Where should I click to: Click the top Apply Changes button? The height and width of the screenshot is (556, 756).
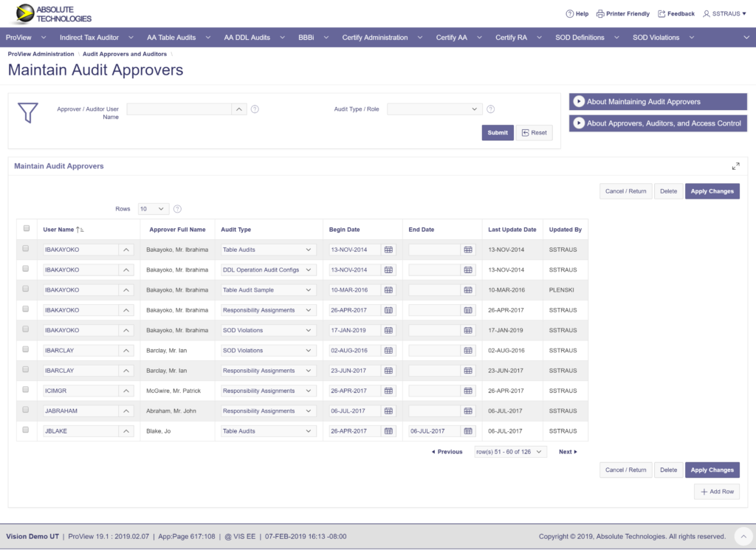point(712,191)
